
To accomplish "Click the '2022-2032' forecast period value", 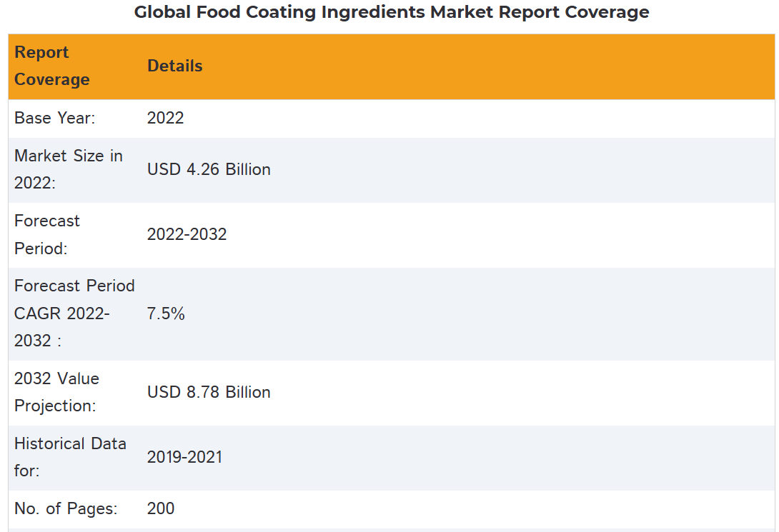I will click(187, 234).
